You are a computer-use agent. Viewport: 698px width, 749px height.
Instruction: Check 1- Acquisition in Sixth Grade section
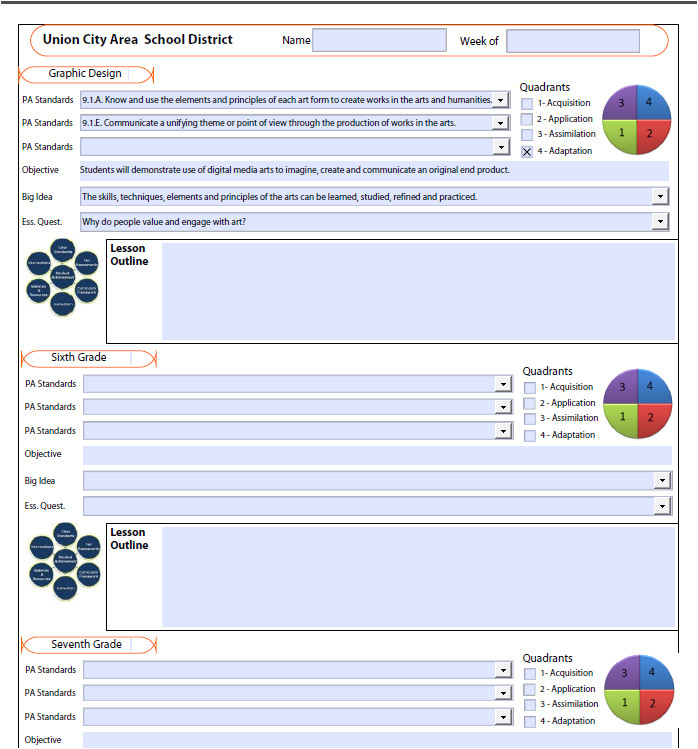(x=530, y=387)
